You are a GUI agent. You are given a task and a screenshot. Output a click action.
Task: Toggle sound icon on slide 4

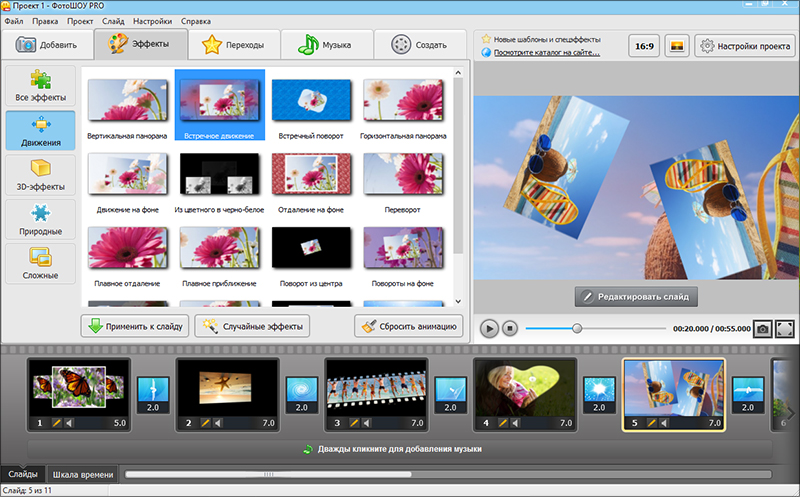(516, 423)
